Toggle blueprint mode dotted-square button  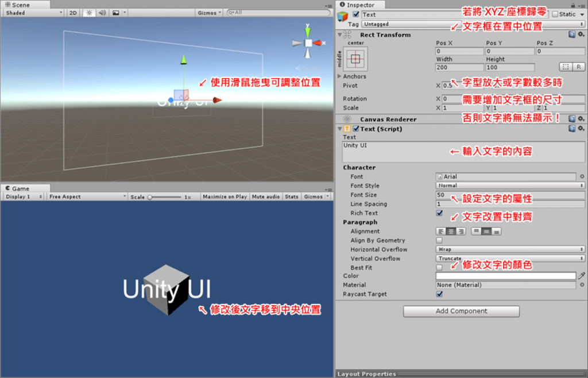(x=566, y=67)
